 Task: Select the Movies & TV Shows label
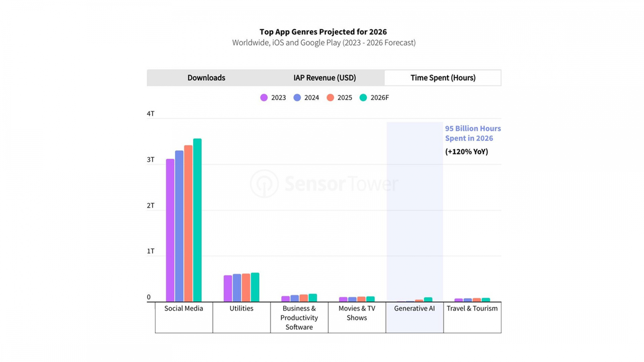coord(357,313)
